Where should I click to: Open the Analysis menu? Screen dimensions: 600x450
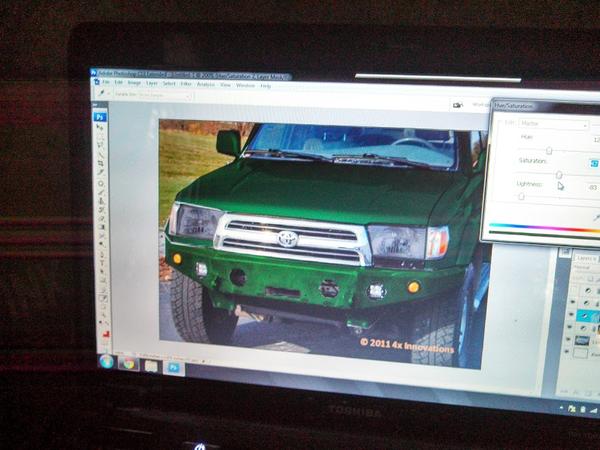pos(206,84)
